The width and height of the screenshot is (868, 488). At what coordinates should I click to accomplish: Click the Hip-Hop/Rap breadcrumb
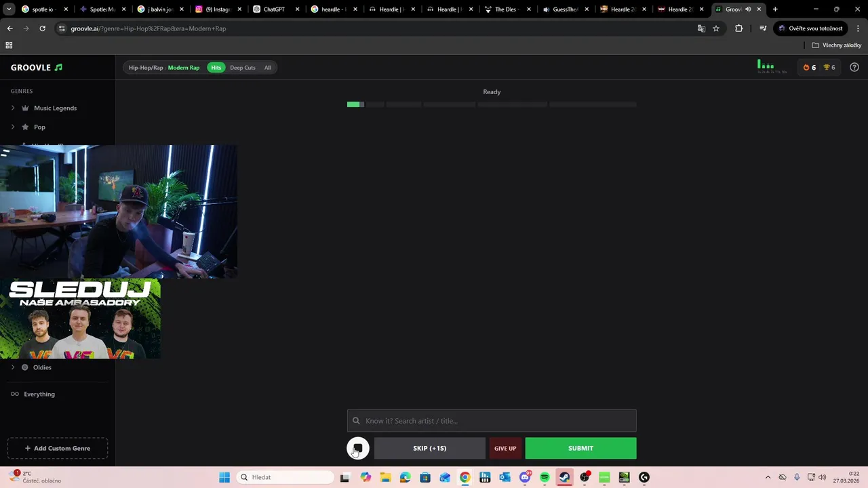tap(146, 68)
